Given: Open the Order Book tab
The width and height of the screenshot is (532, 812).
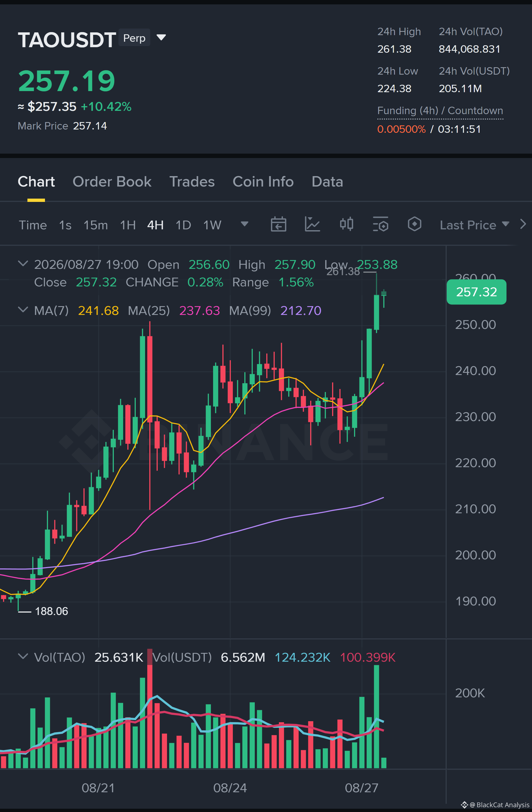Looking at the screenshot, I should 112,182.
